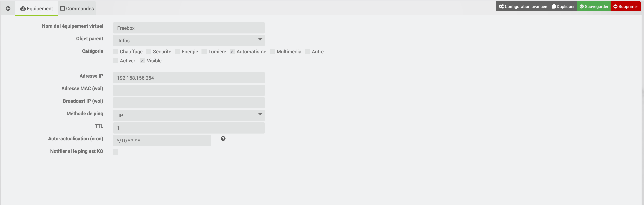644x205 pixels.
Task: Open the Méthode de ping dropdown
Action: coord(189,115)
